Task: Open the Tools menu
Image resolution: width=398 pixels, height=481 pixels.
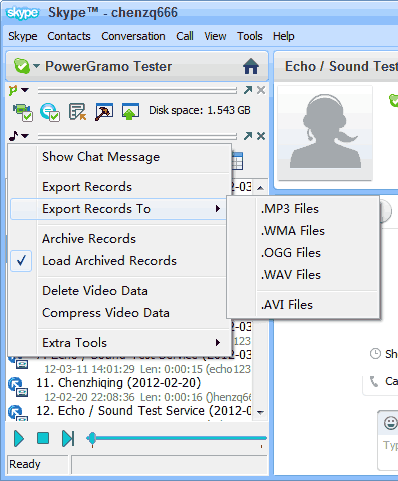Action: coord(250,36)
